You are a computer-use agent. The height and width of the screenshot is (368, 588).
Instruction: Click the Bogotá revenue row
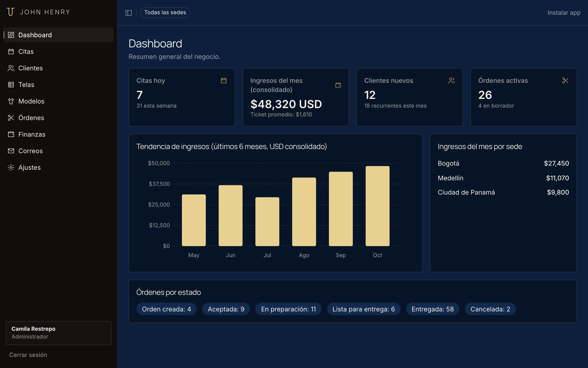[503, 163]
